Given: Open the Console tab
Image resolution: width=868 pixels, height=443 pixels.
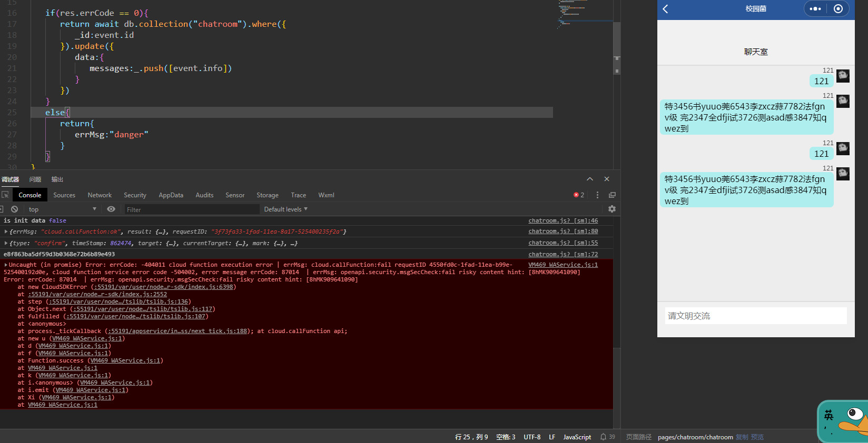Looking at the screenshot, I should tap(30, 195).
